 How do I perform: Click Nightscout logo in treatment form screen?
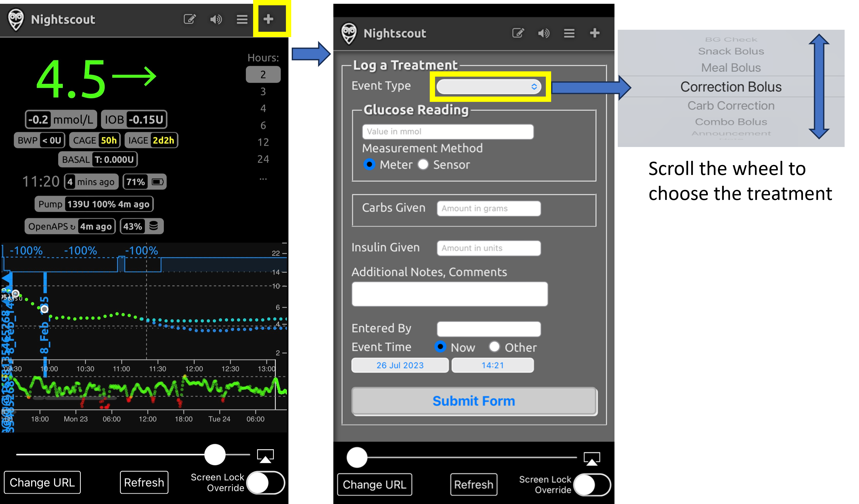tap(349, 34)
